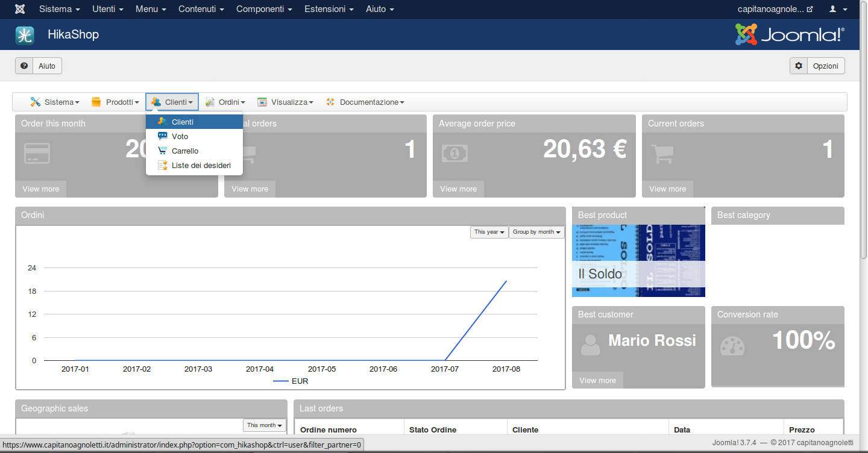This screenshot has height=453, width=868.
Task: Expand 'This month' geographic sales dropdown
Action: click(265, 425)
